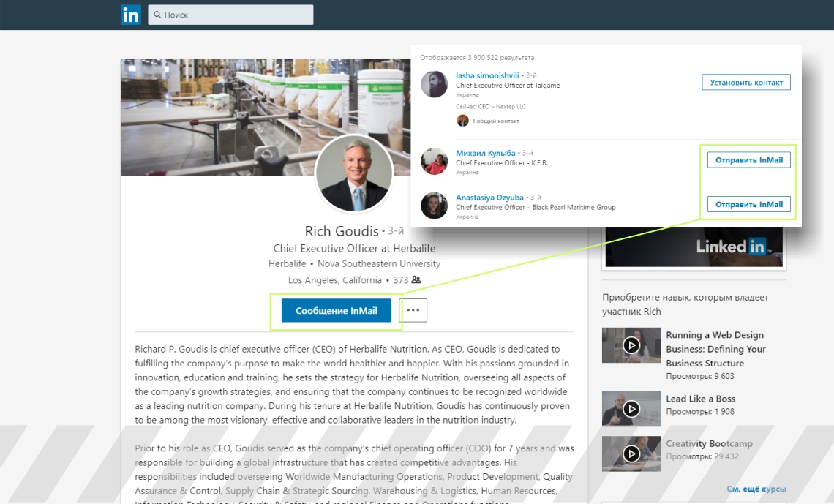Click Rich Goudis name heading
Image resolution: width=834 pixels, height=504 pixels.
coord(342,231)
